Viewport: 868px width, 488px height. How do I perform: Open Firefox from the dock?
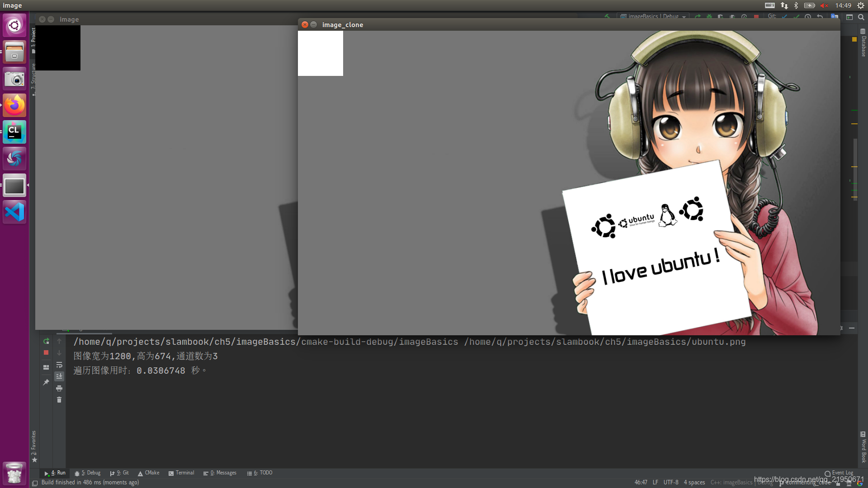click(x=14, y=105)
